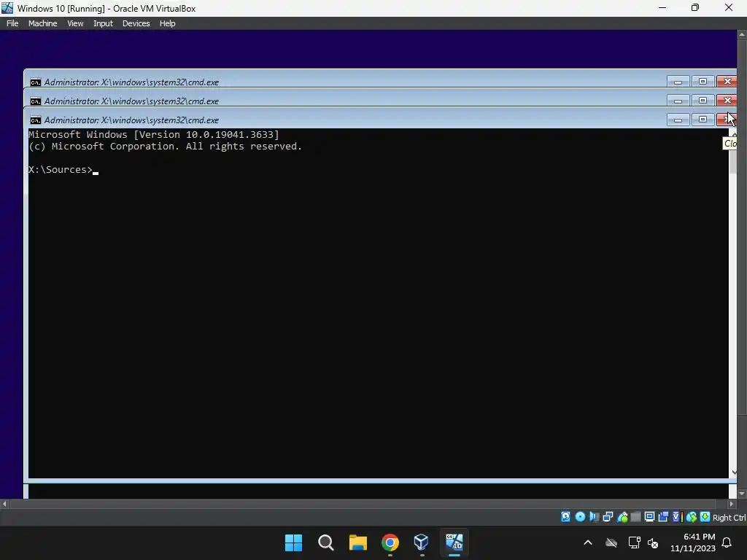Click the cmd icon of the middle cmd window

pos(35,101)
